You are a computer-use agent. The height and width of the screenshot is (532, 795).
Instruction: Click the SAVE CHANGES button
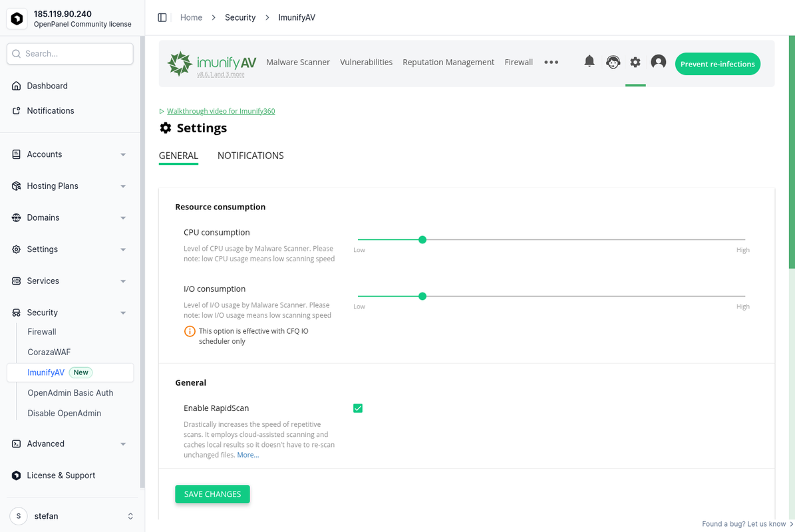[212, 494]
